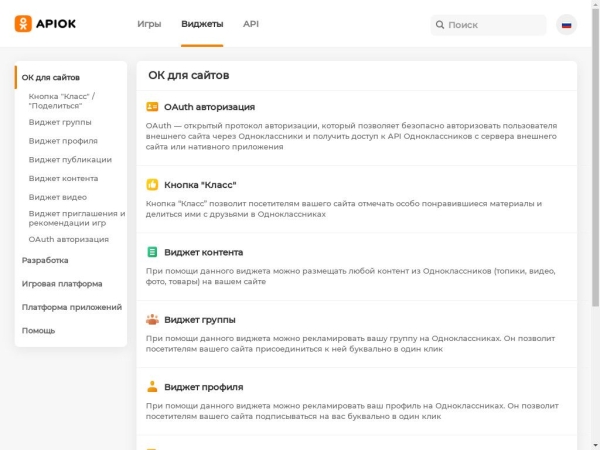Open the Виджет профиля heading
The width and height of the screenshot is (600, 450).
tap(204, 387)
